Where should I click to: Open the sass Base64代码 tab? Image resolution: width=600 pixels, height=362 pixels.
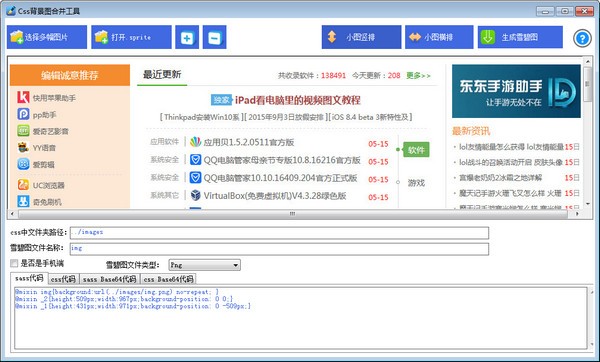coord(109,279)
